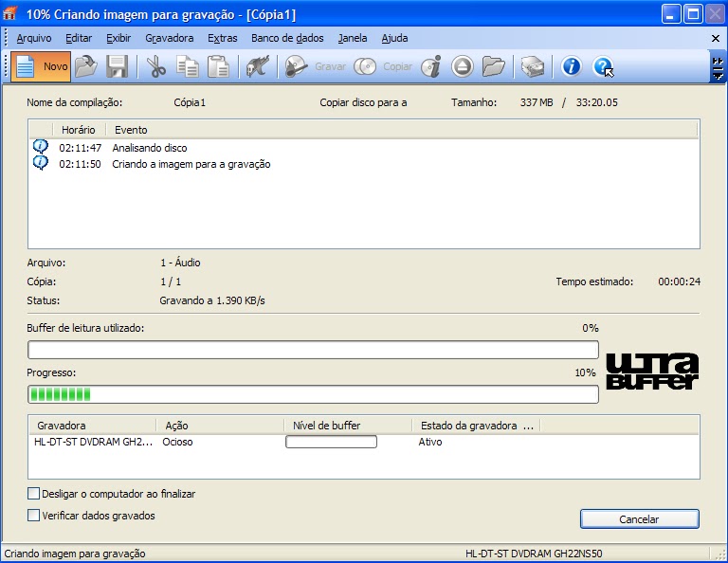Open the Editar menu
Image resolution: width=728 pixels, height=563 pixels.
click(x=79, y=38)
